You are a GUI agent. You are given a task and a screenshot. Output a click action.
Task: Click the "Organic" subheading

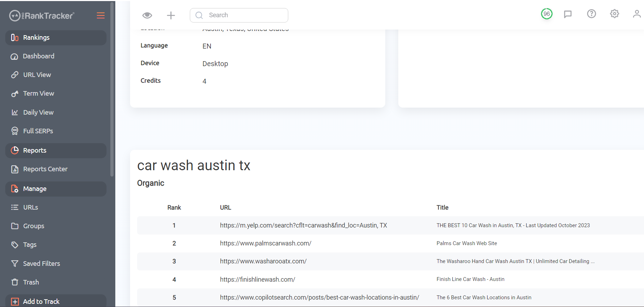[x=151, y=183]
